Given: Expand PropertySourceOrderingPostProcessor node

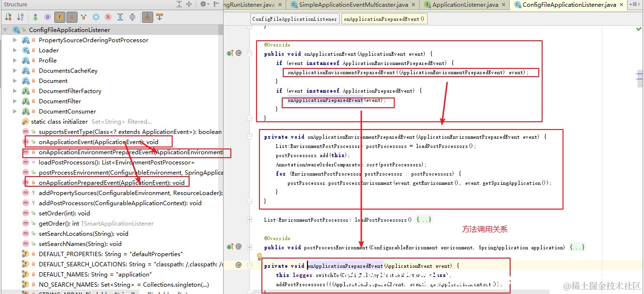Looking at the screenshot, I should (15, 40).
